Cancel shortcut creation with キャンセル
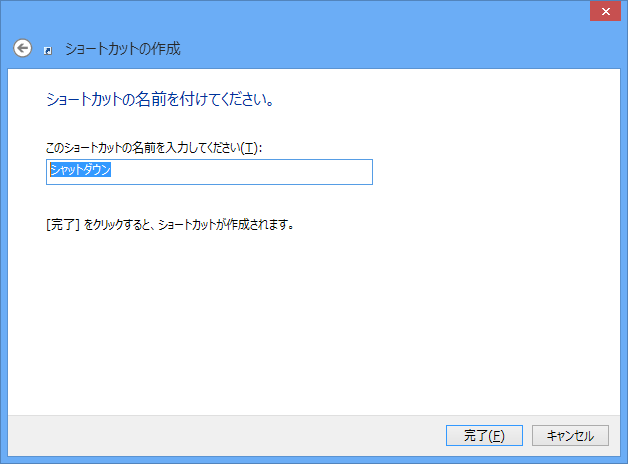The width and height of the screenshot is (628, 464). point(570,435)
